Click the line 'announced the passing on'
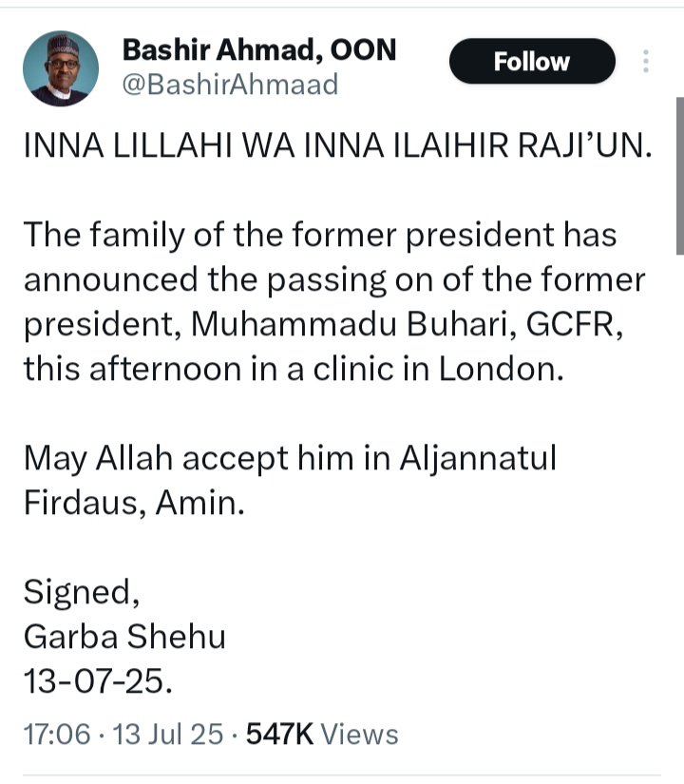Viewport: 684px width, 784px height. click(x=334, y=279)
